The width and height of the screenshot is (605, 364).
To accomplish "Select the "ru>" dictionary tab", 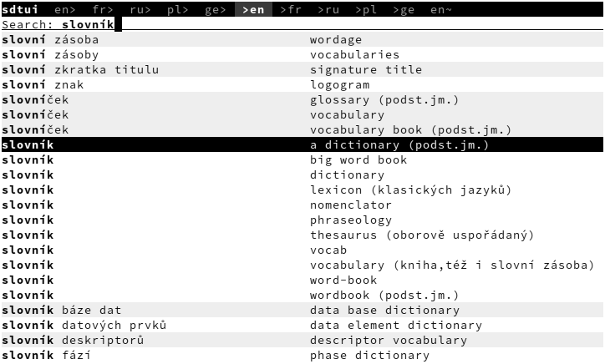I will (140, 9).
